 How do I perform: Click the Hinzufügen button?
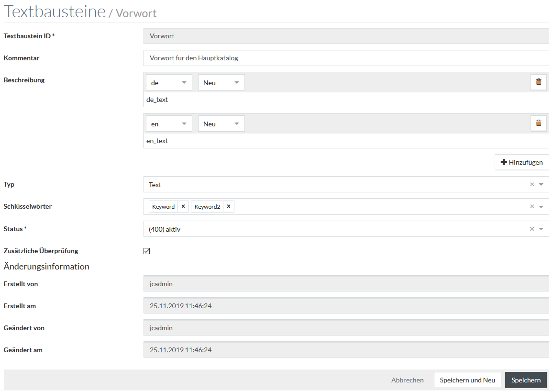pyautogui.click(x=521, y=162)
